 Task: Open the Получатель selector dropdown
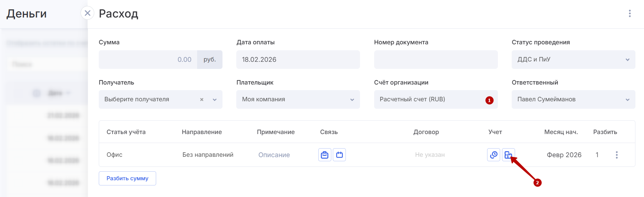[x=215, y=100]
